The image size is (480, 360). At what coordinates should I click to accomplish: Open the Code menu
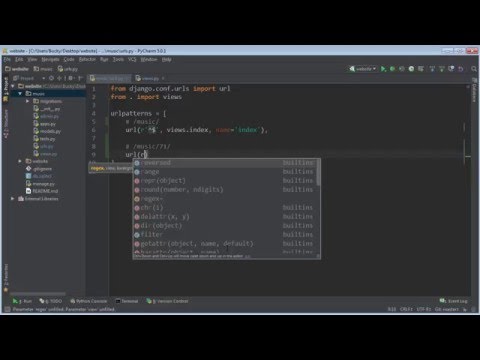69,59
